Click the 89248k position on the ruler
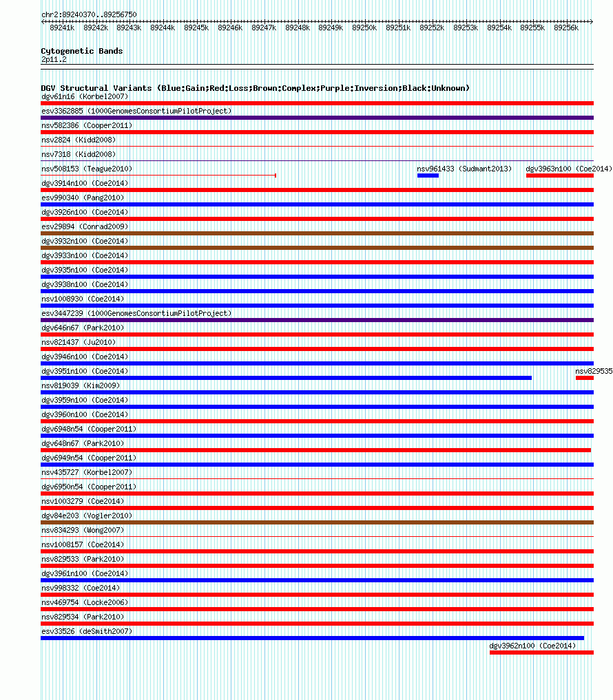 pyautogui.click(x=298, y=28)
